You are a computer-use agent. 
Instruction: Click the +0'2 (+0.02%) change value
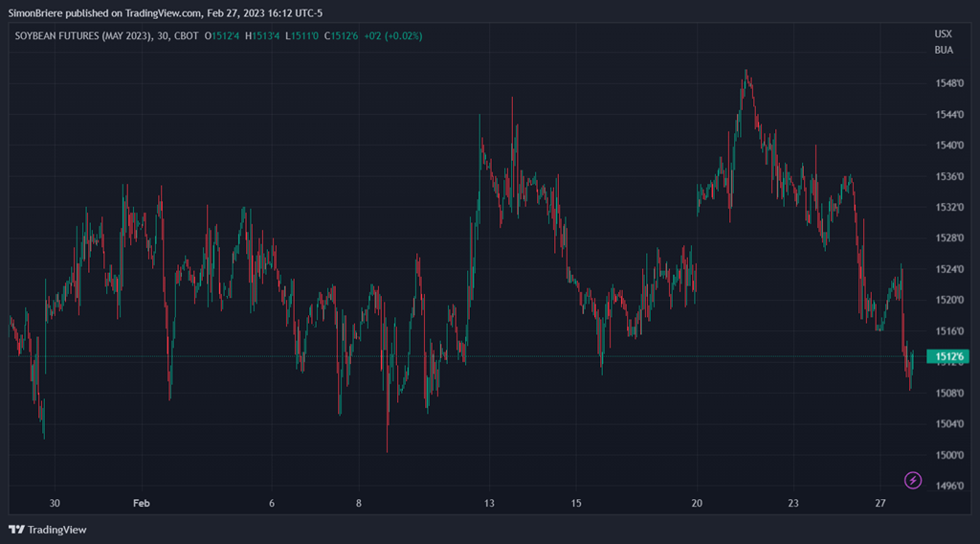point(392,35)
